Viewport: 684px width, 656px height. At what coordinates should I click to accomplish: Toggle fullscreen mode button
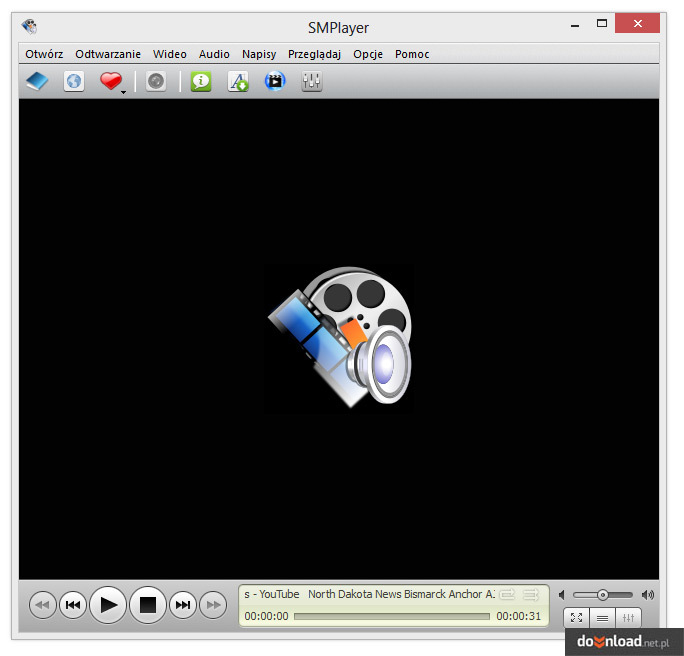click(x=576, y=618)
